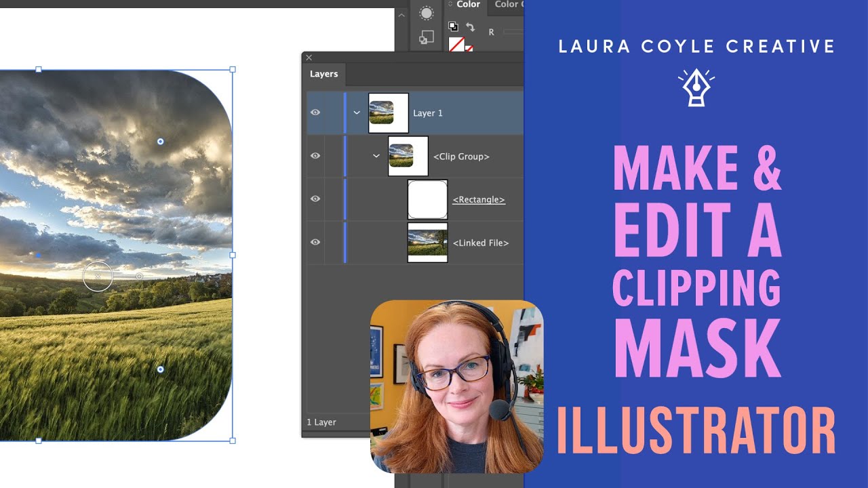Toggle visibility of the Clip Group
Image resolution: width=868 pixels, height=488 pixels.
(x=315, y=156)
